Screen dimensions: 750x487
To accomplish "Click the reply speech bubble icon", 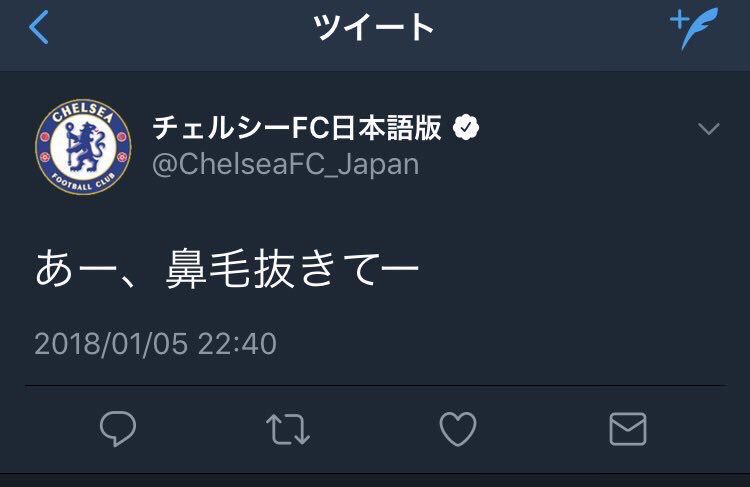I will (118, 430).
